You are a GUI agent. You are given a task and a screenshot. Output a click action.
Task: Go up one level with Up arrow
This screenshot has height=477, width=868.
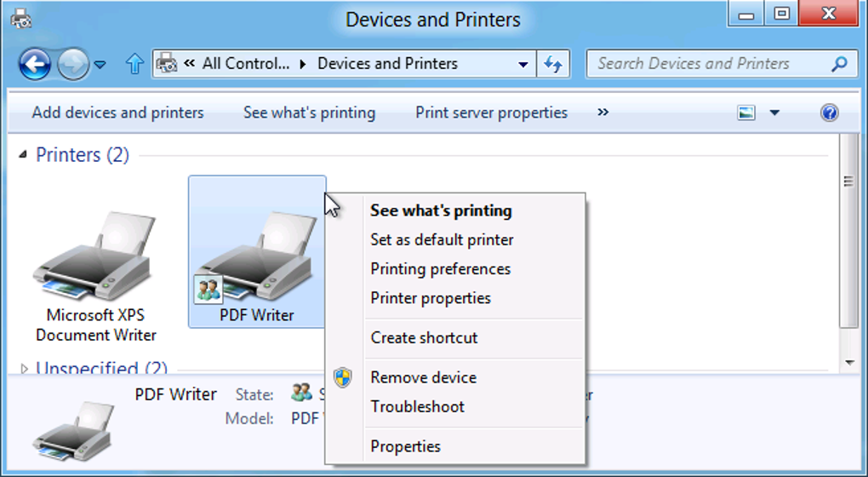(134, 64)
